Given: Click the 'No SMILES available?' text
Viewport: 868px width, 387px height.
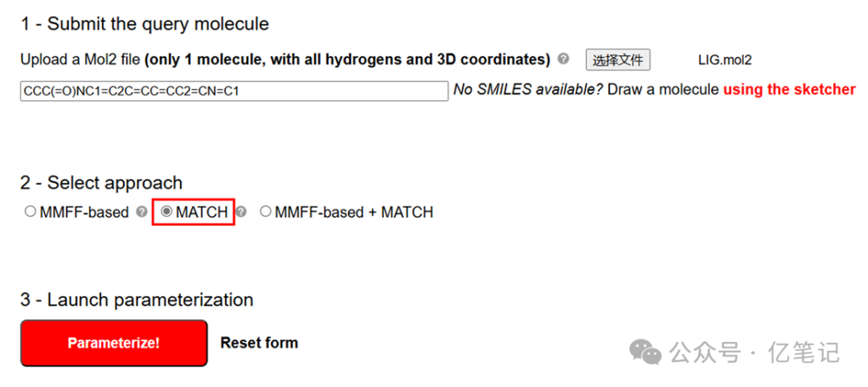Looking at the screenshot, I should click(528, 90).
